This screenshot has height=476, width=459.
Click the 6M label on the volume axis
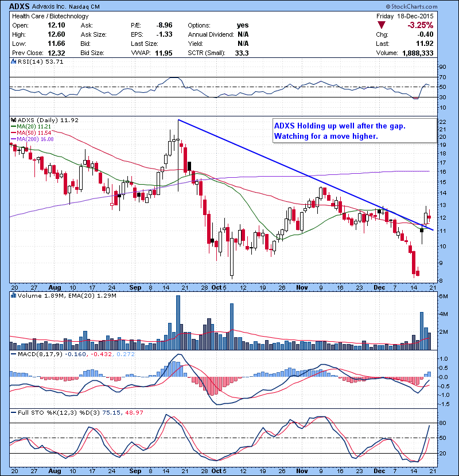443,296
